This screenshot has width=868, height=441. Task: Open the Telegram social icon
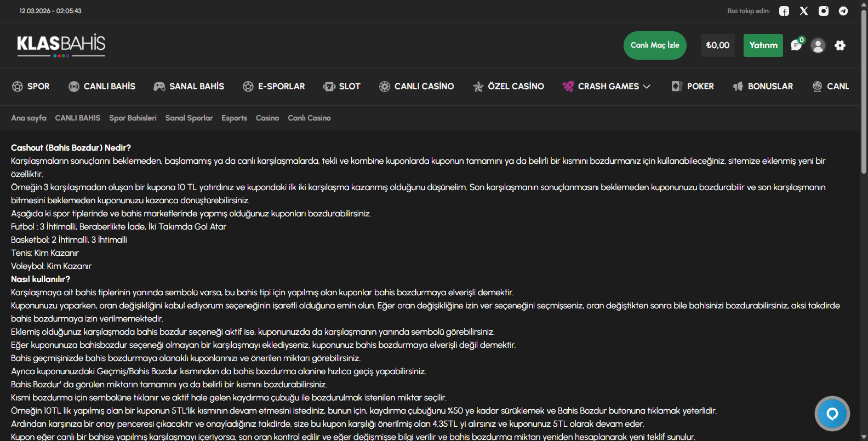tap(843, 11)
